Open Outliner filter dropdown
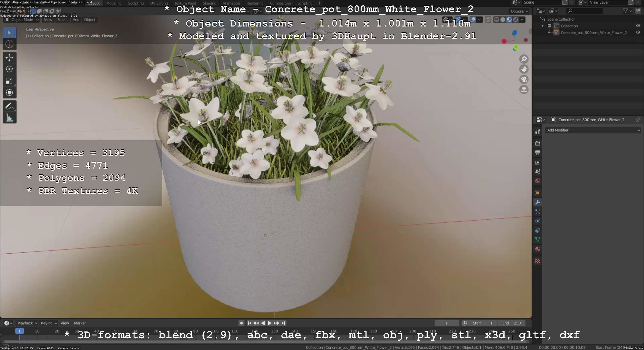Screen dimensions: 644x350 627,11
